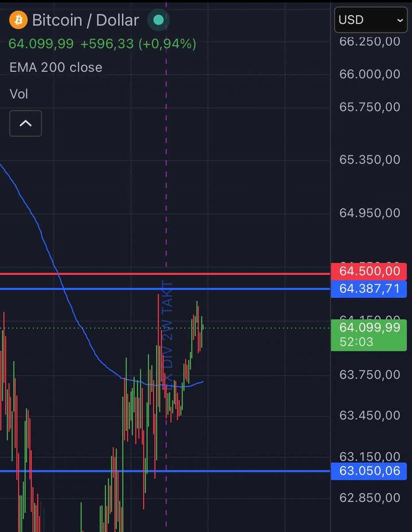Image resolution: width=412 pixels, height=532 pixels.
Task: Open the USD currency dropdown
Action: pyautogui.click(x=371, y=20)
